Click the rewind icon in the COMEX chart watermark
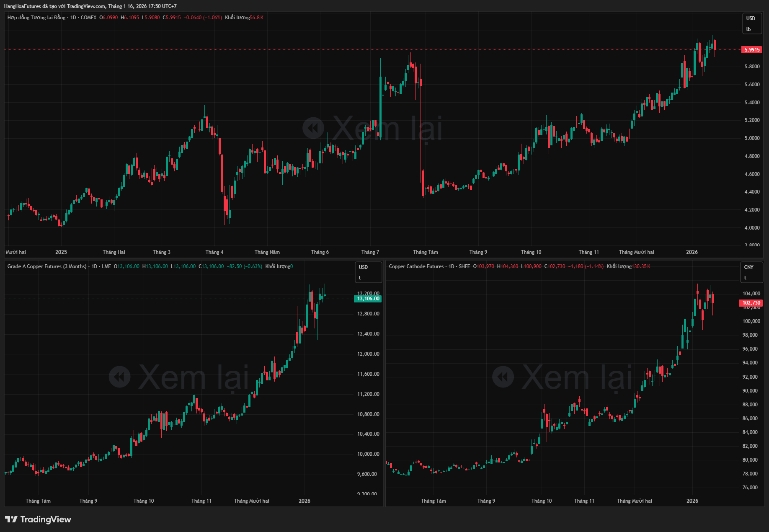 313,128
